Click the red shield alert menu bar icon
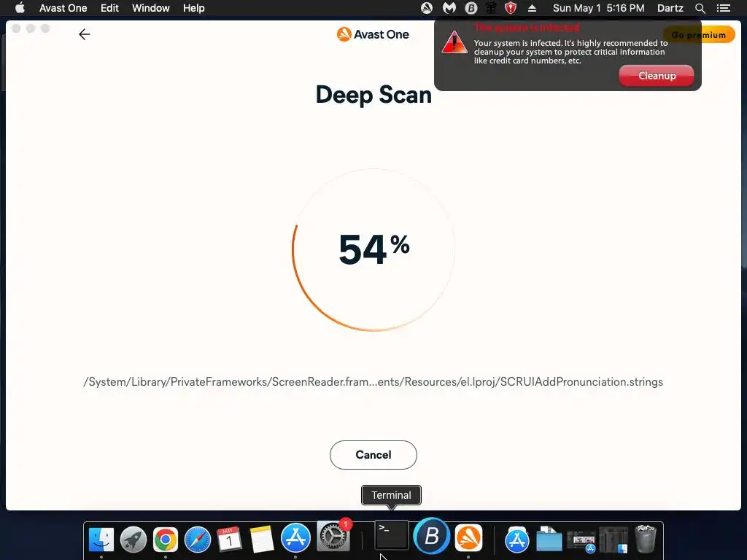 pos(511,8)
